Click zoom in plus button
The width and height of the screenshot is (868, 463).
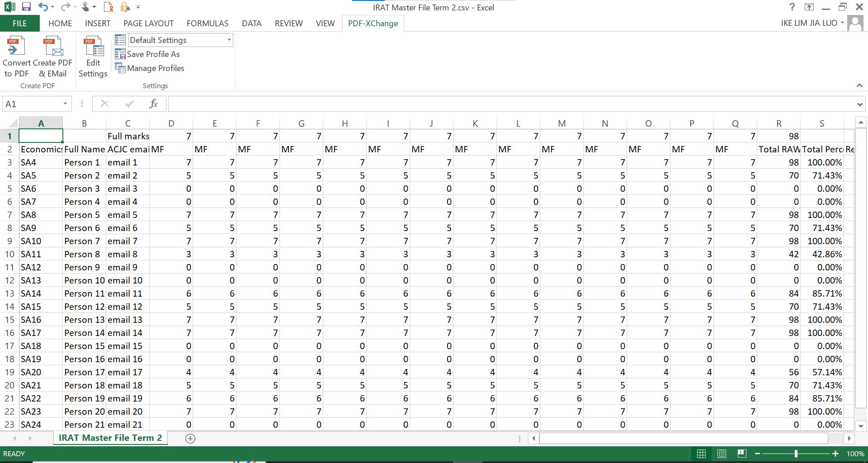(x=835, y=454)
